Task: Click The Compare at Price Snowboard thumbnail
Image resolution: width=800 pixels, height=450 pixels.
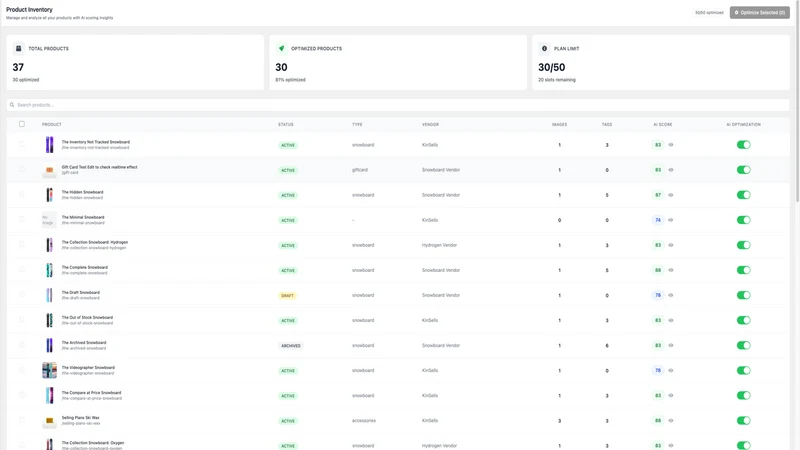Action: [49, 395]
